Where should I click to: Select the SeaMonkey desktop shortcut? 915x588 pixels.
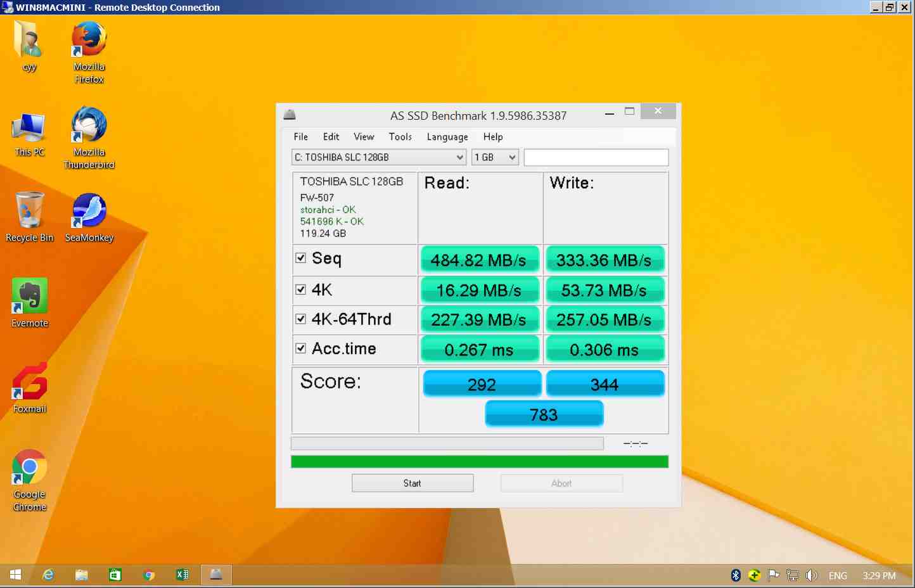[89, 218]
